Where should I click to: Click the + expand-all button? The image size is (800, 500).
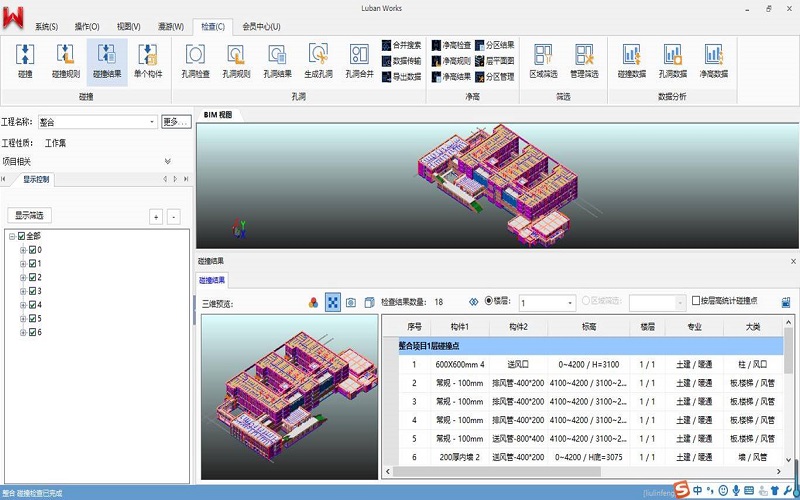point(156,217)
